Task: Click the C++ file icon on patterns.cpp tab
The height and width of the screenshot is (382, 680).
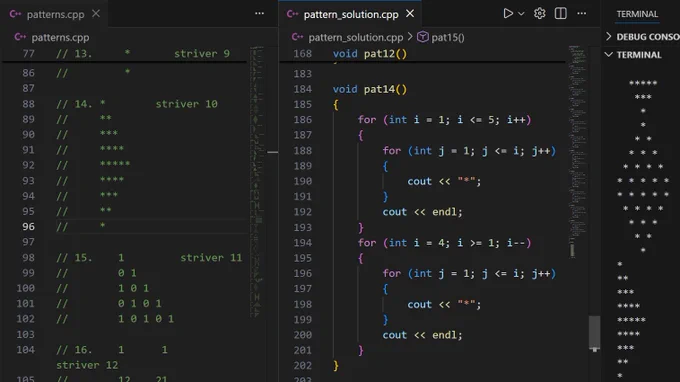Action: click(15, 14)
